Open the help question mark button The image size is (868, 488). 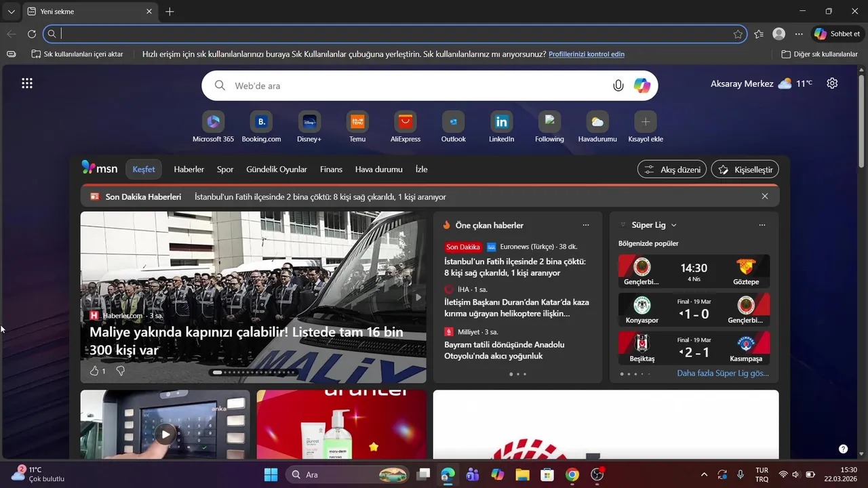(x=843, y=449)
